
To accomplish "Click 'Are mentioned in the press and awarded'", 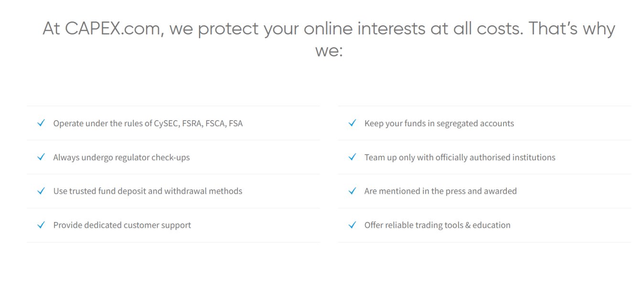I will (x=440, y=191).
